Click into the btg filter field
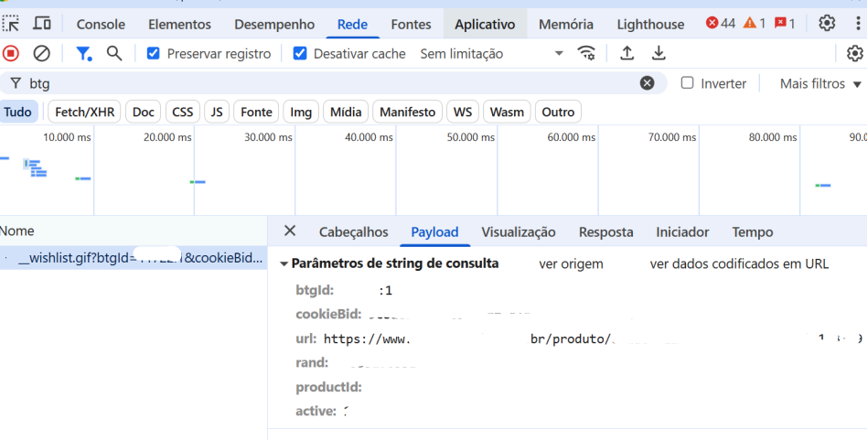868x440 pixels. coord(332,83)
